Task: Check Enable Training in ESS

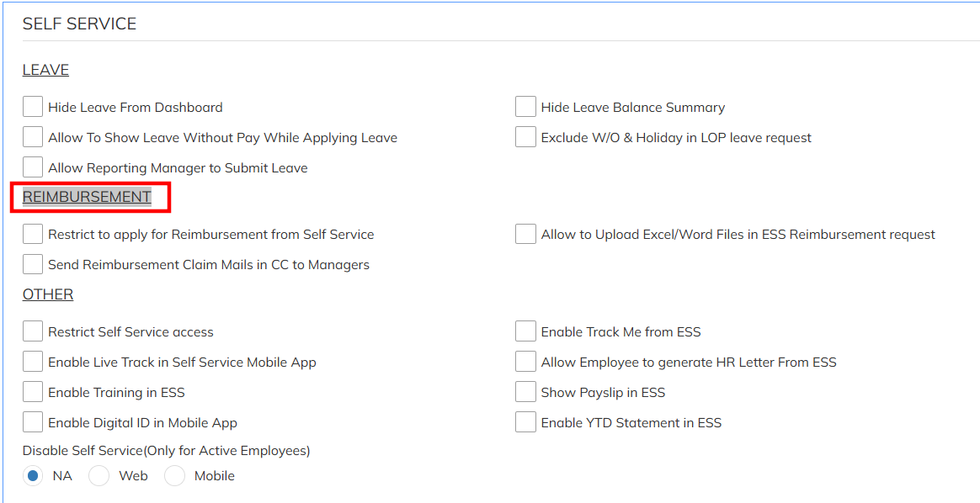Action: coord(33,392)
